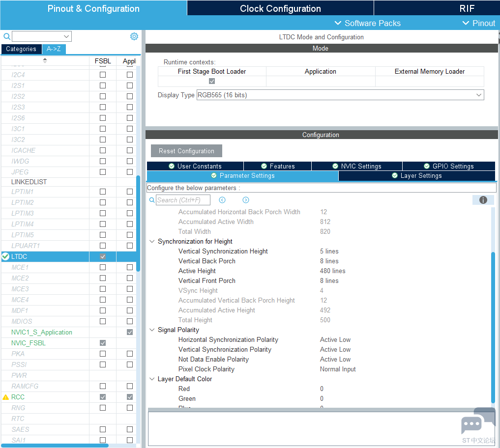
Task: Click the parameter search magnifier icon
Action: tap(152, 200)
